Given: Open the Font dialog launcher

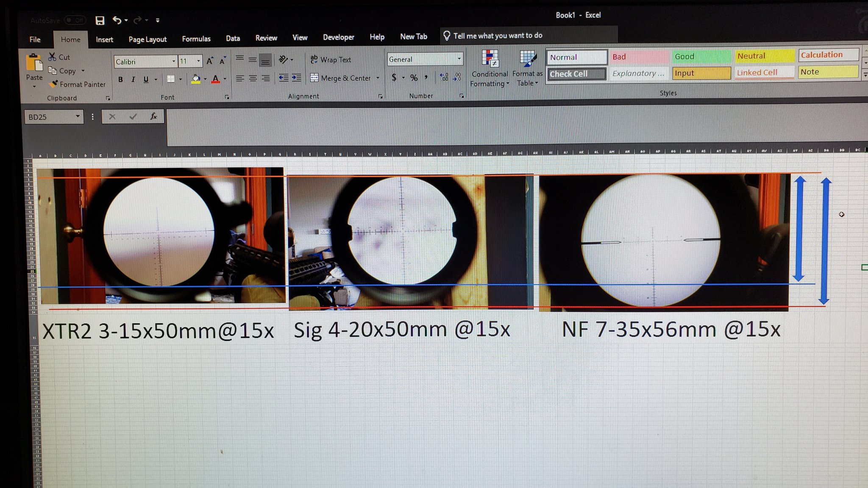Looking at the screenshot, I should click(227, 97).
